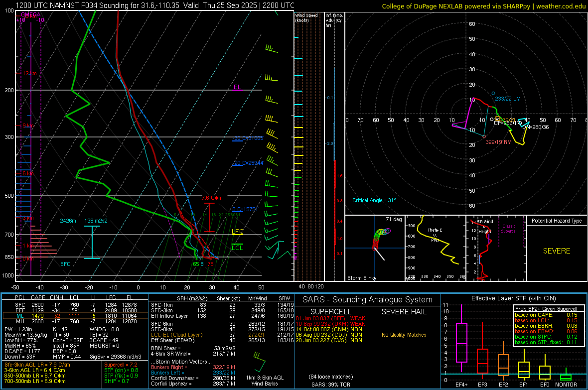Click the Classic Supercell label in SR Wind plot

[x=509, y=229]
